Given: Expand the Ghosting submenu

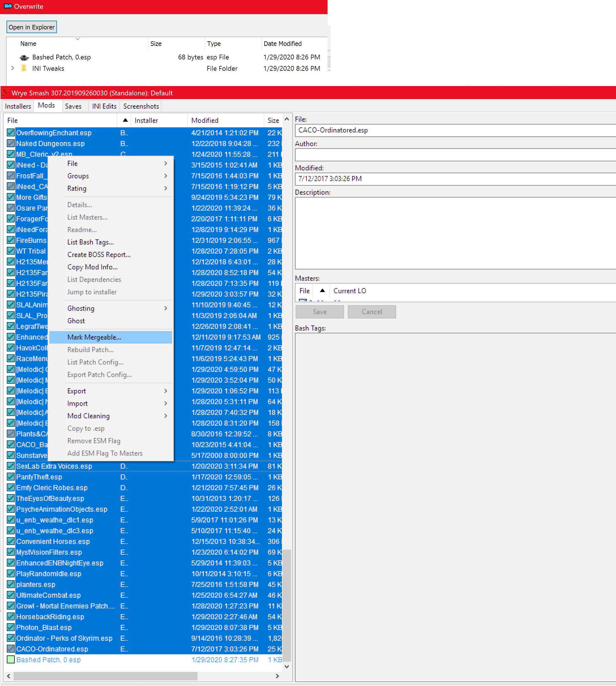Looking at the screenshot, I should [111, 308].
